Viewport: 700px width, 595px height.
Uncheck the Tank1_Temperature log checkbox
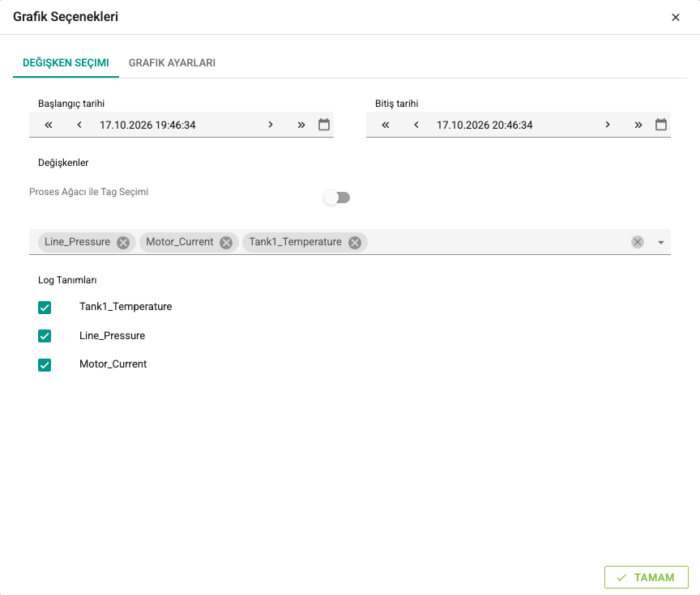(x=45, y=308)
